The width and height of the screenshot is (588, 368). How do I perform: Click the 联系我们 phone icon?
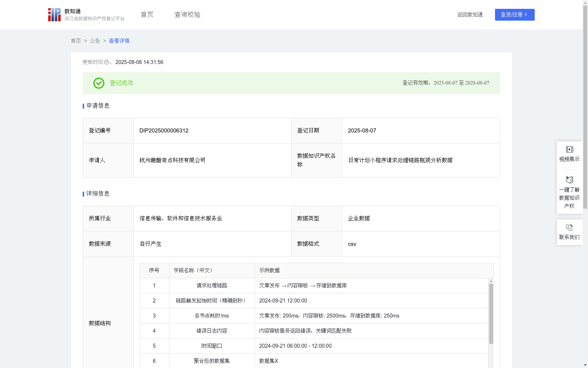coord(569,227)
